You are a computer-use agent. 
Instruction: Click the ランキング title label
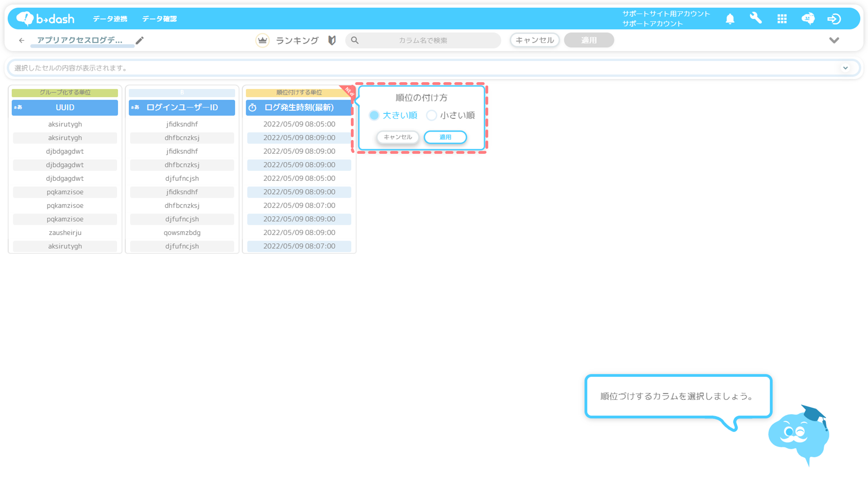click(297, 40)
